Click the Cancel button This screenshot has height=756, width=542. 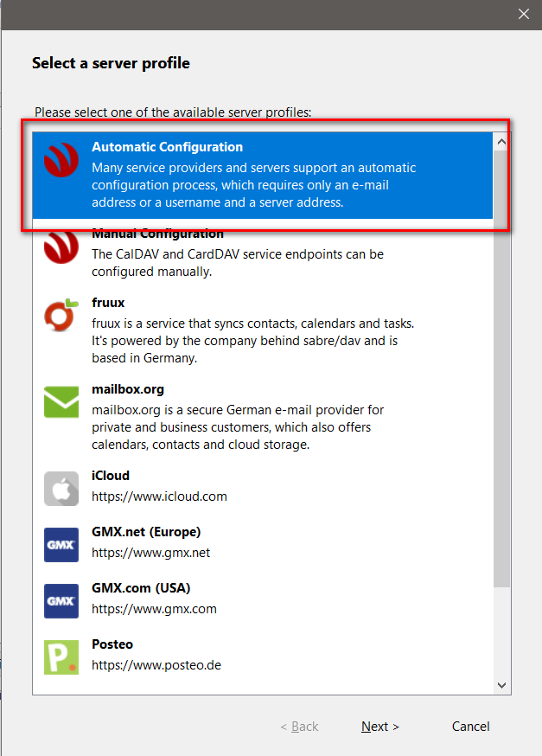471,726
